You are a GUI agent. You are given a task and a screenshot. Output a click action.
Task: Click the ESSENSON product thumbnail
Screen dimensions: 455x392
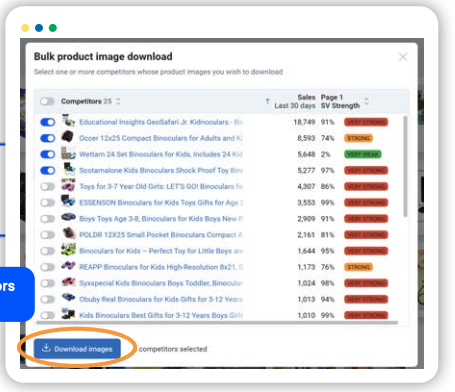(x=68, y=201)
